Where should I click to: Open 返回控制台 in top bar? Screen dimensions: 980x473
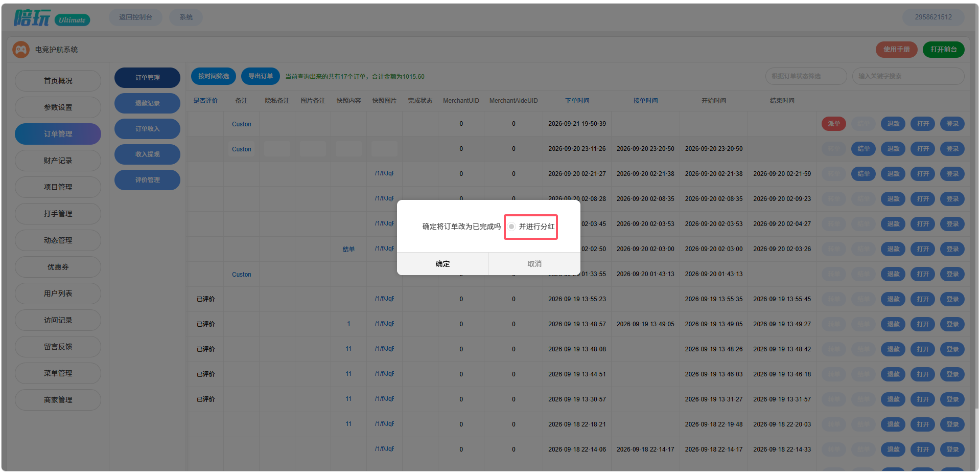tap(135, 17)
